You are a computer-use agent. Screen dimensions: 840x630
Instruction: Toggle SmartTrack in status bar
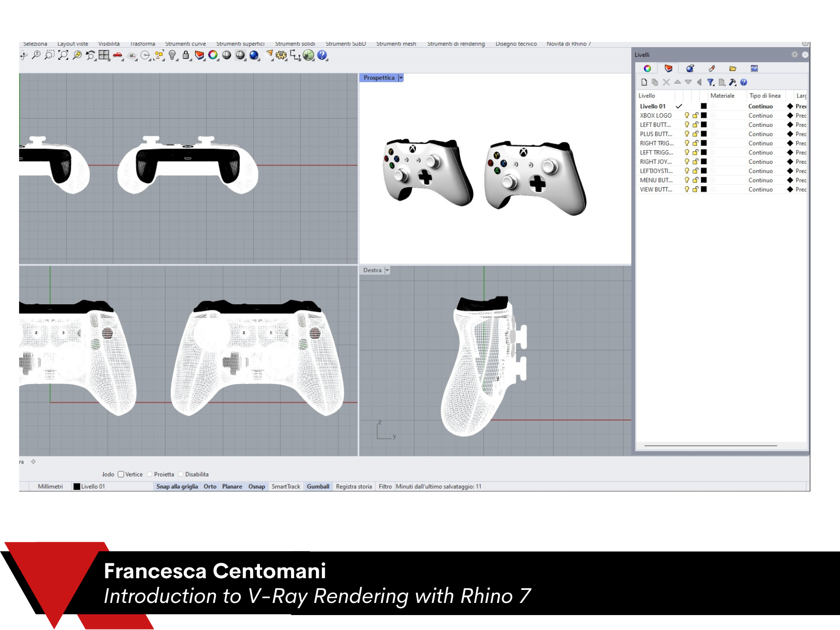[286, 486]
